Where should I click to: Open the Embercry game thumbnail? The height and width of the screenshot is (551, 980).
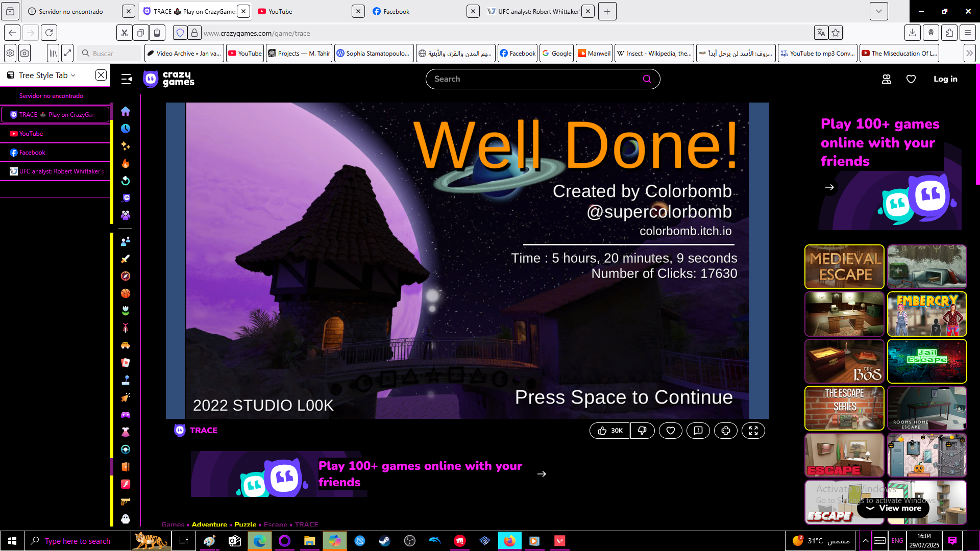pos(927,314)
